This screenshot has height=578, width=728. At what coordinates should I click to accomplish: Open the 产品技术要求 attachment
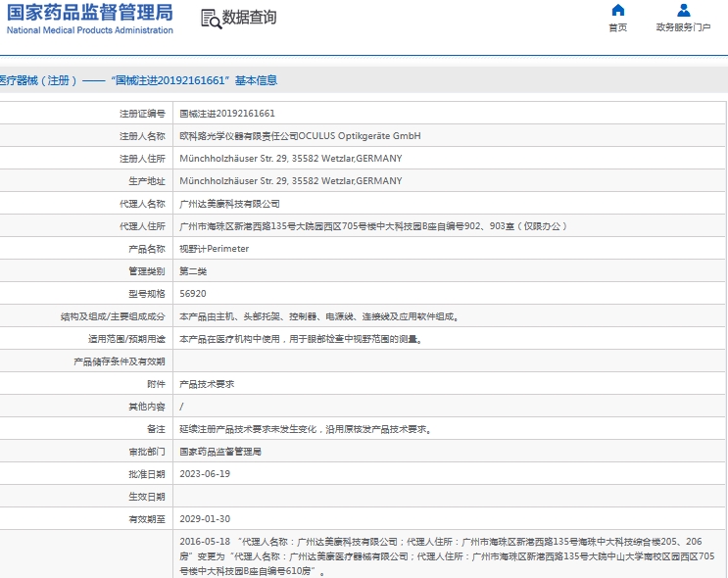coord(207,384)
